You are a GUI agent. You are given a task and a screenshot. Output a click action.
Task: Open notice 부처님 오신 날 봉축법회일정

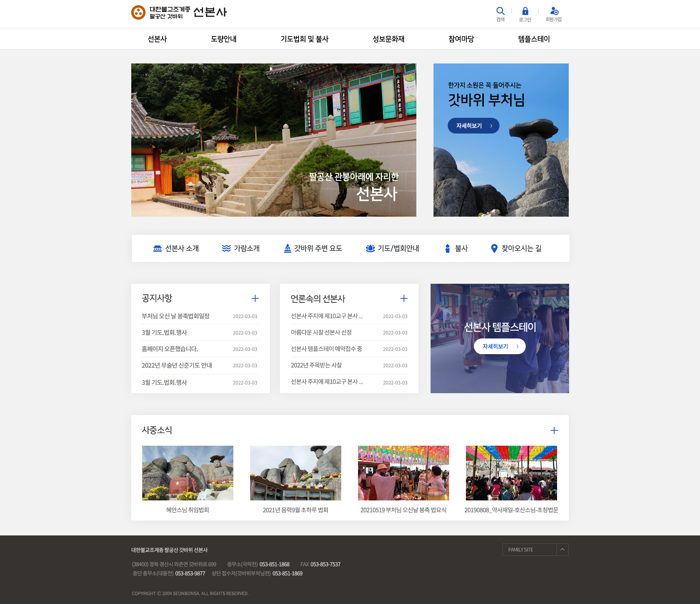coord(175,316)
